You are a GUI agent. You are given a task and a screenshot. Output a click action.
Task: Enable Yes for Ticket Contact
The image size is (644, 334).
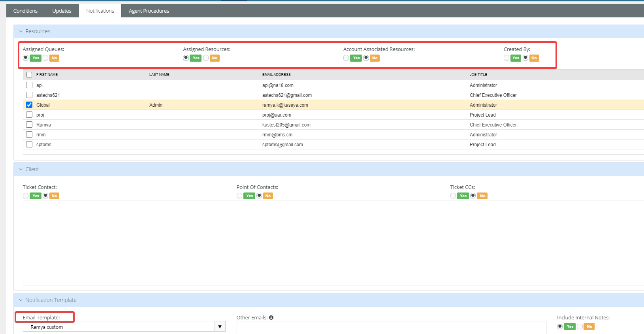click(26, 196)
